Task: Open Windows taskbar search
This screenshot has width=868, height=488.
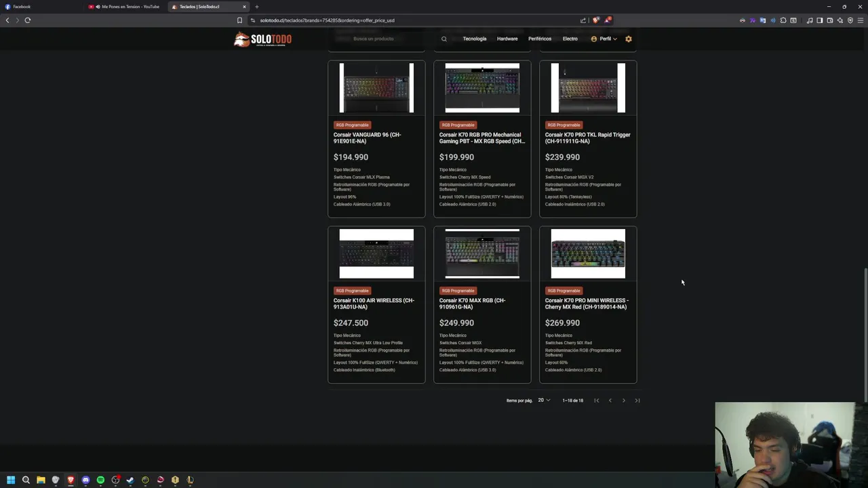Action: pyautogui.click(x=26, y=480)
